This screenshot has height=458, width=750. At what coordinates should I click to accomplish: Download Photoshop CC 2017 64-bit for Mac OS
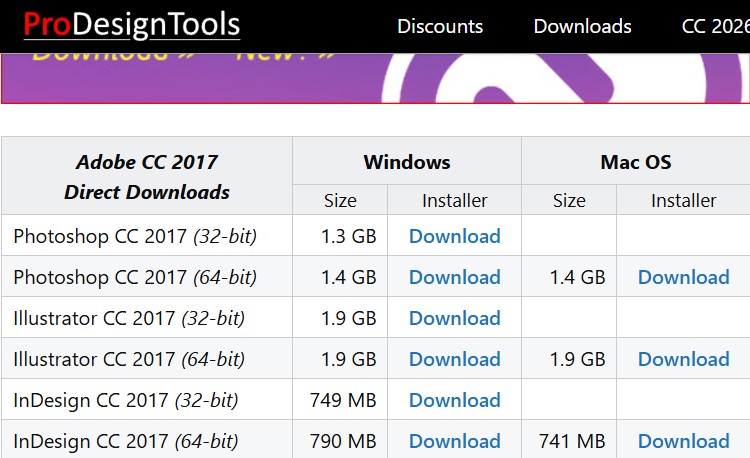684,277
